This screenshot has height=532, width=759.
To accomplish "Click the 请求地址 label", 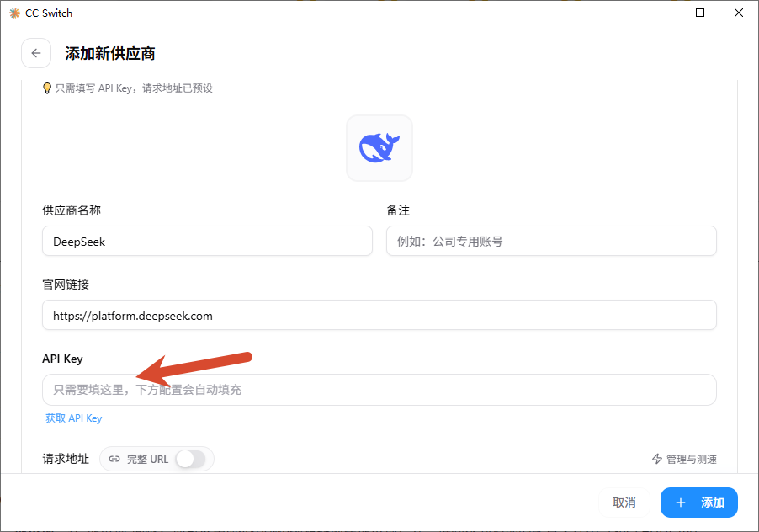I will coord(66,459).
